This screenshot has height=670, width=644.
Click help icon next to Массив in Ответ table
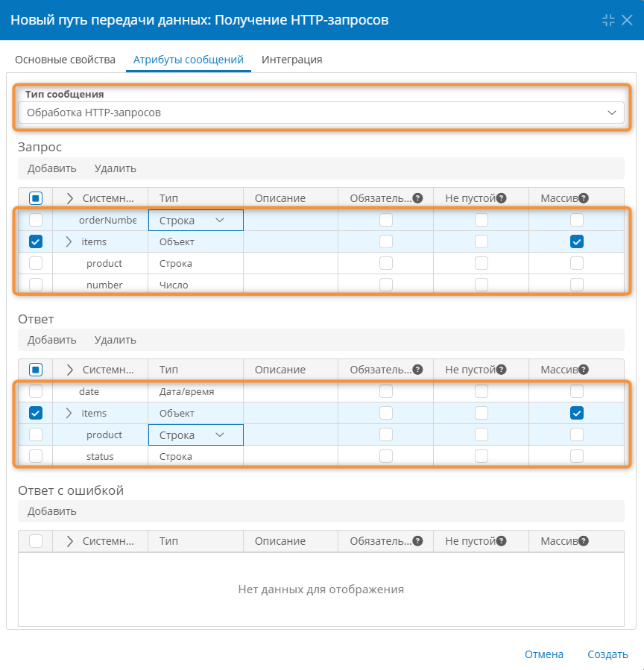coord(584,370)
